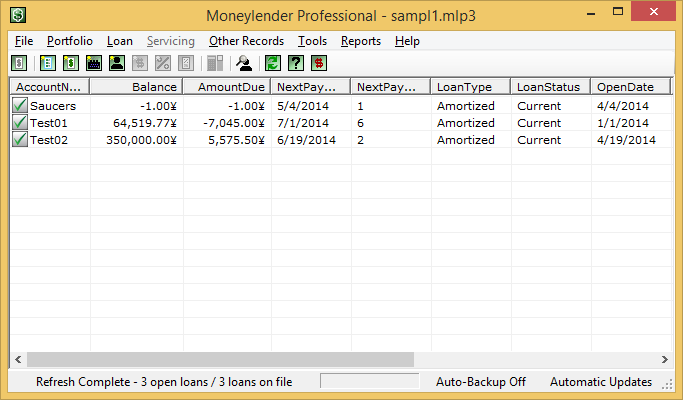
Task: Click the 4/19/2014 open date
Action: point(626,140)
